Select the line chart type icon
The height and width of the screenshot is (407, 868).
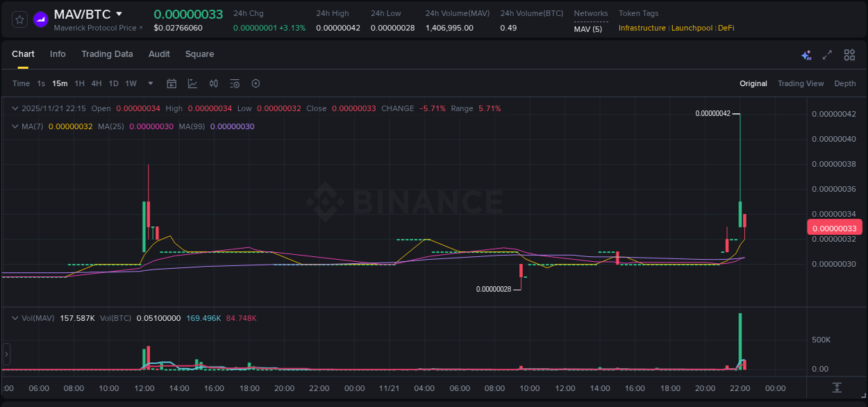(x=192, y=83)
